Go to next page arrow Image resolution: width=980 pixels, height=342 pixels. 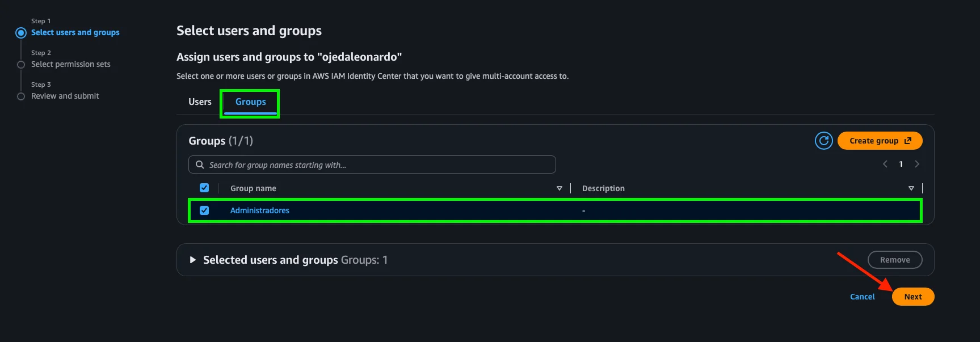pyautogui.click(x=917, y=164)
